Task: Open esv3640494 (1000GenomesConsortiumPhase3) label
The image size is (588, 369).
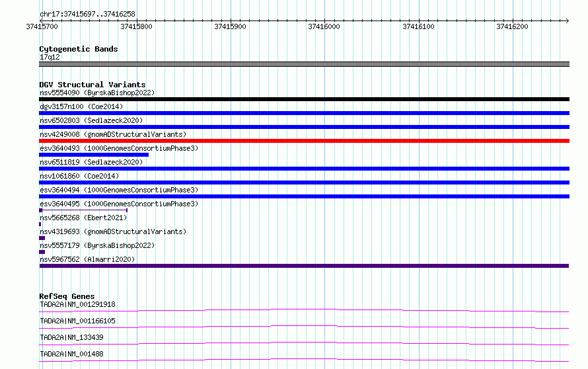Action: coord(119,190)
